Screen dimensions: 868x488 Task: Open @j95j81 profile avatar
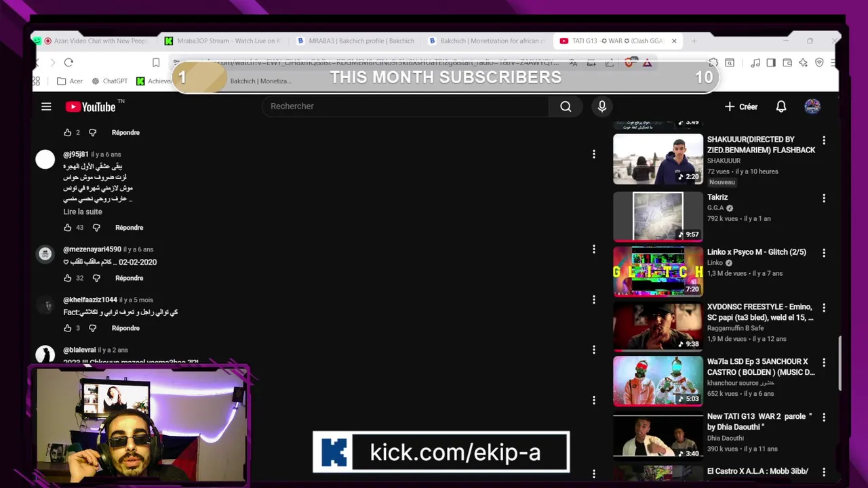coord(45,159)
